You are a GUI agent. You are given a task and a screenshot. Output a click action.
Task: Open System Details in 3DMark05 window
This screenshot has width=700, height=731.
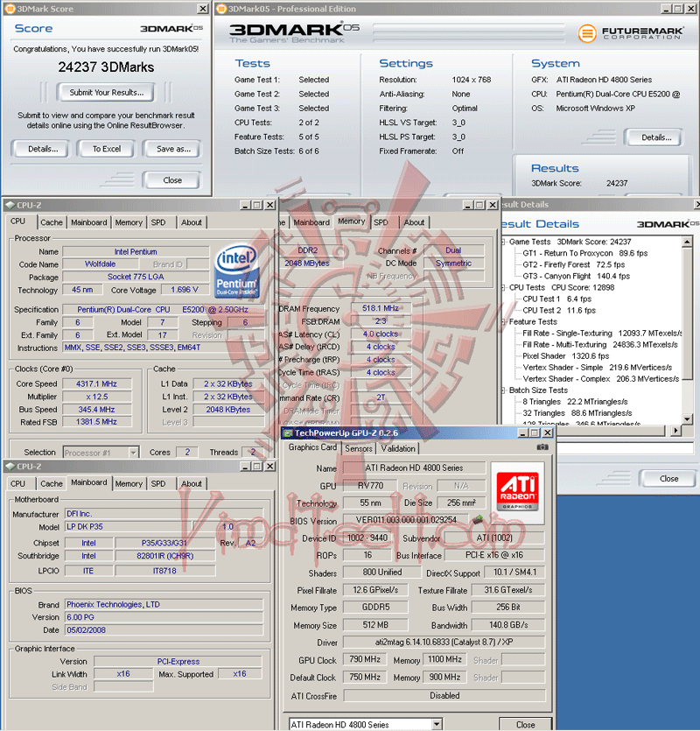pos(655,137)
